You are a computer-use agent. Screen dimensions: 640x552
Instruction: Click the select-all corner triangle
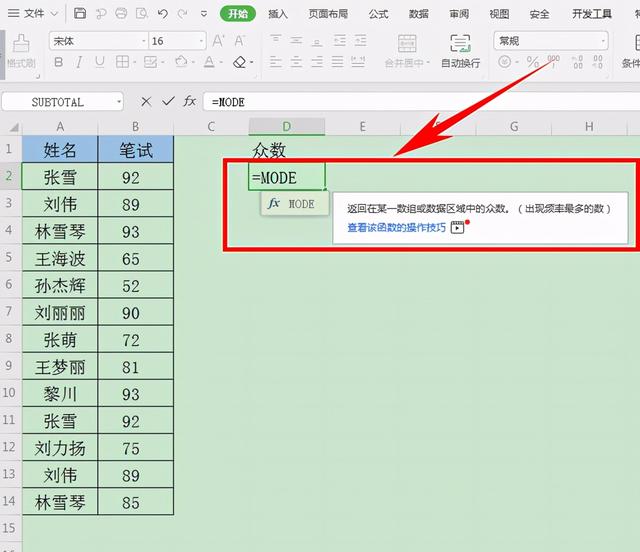click(13, 127)
